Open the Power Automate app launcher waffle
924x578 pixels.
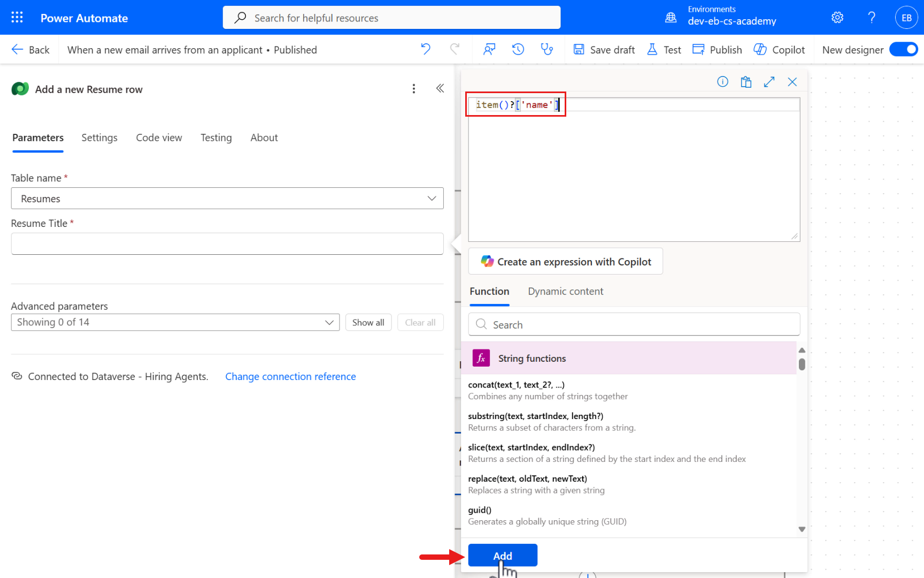[17, 17]
